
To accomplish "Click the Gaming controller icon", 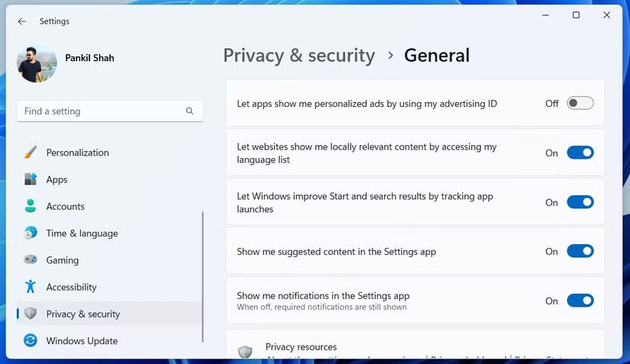I will 31,259.
